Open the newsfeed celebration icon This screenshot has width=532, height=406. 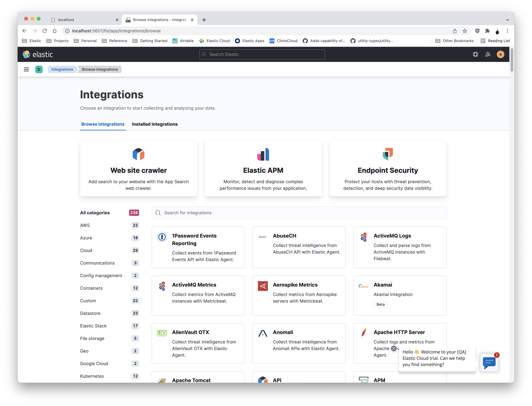(488, 54)
